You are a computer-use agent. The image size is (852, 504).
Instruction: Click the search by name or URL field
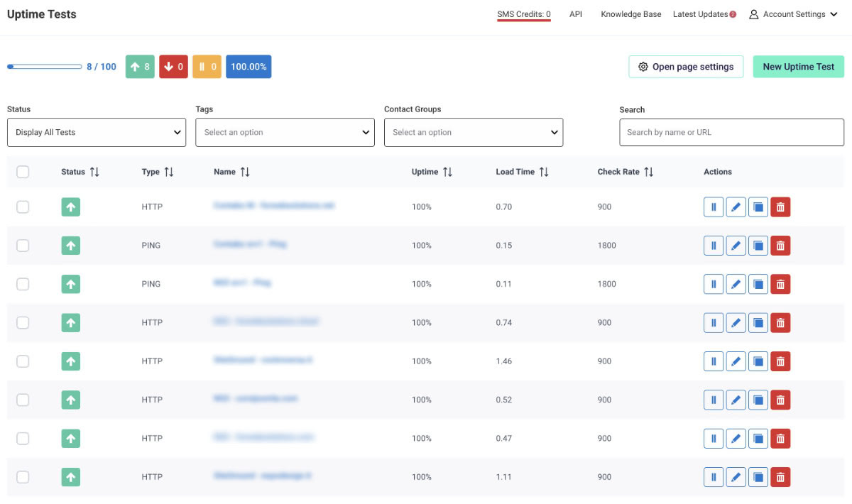pos(731,132)
